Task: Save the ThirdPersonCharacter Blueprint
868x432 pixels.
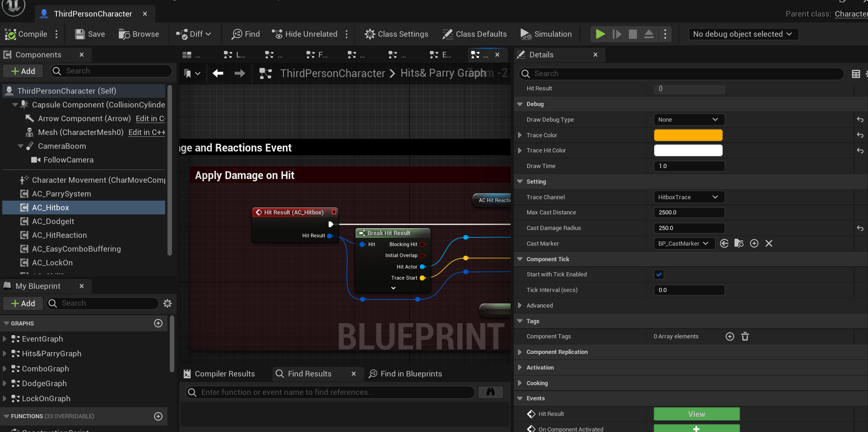Action: click(89, 34)
